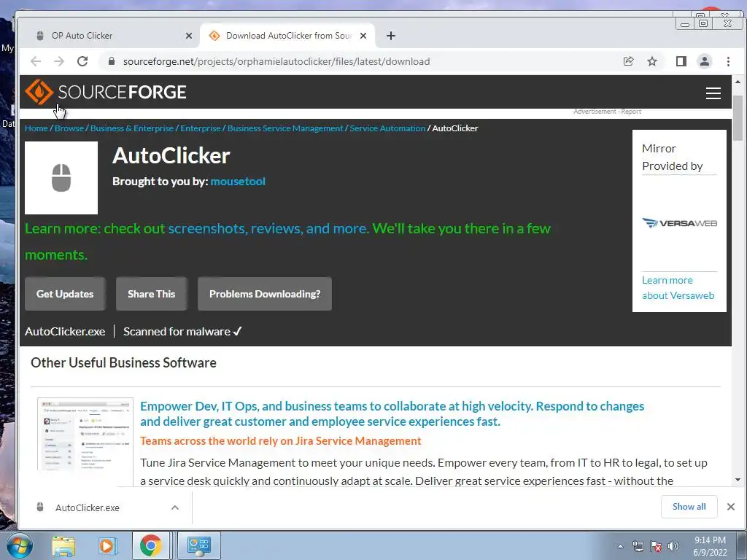Click the 'AutoClicker.exe' filename text
The image size is (747, 560).
coord(65,332)
